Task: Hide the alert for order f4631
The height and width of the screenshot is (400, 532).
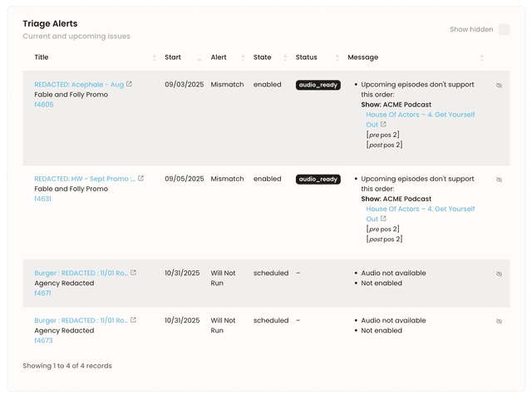Action: tap(499, 180)
